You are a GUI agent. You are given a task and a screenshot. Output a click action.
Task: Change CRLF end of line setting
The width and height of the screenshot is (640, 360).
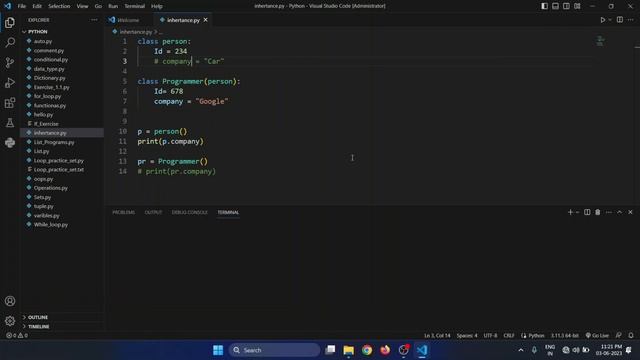pyautogui.click(x=509, y=336)
